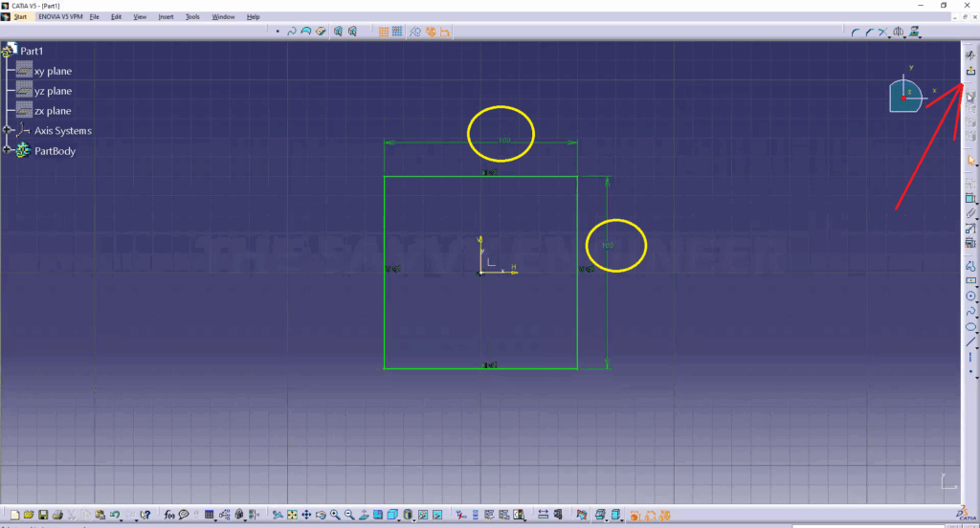Screen dimensions: 980x528
Task: Select the xy plane in tree
Action: [53, 71]
